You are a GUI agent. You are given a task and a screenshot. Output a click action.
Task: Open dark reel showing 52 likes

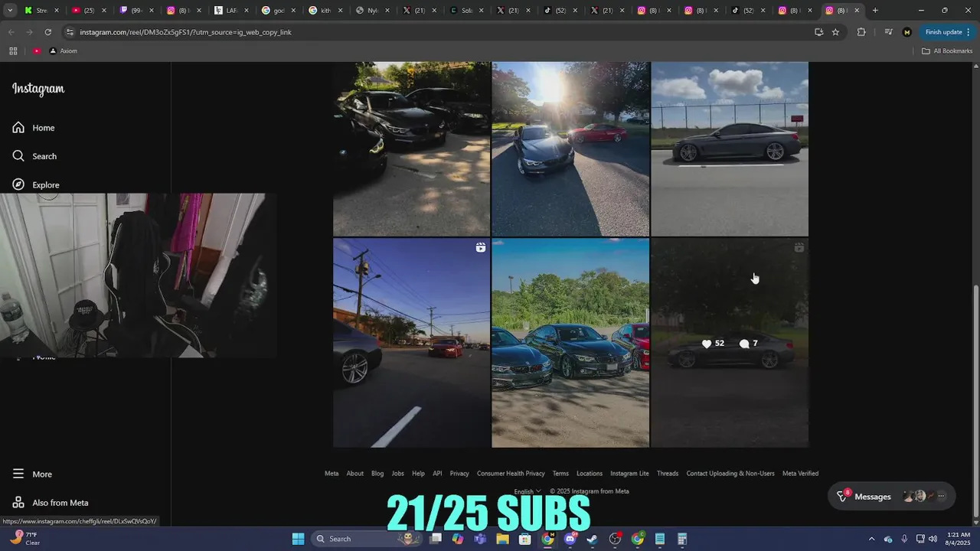pos(730,343)
